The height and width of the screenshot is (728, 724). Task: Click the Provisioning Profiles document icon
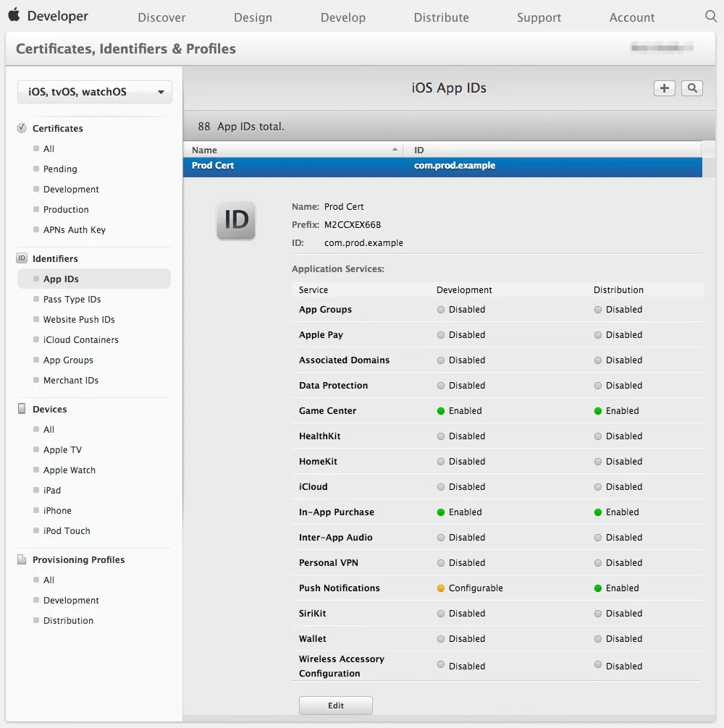coord(22,559)
